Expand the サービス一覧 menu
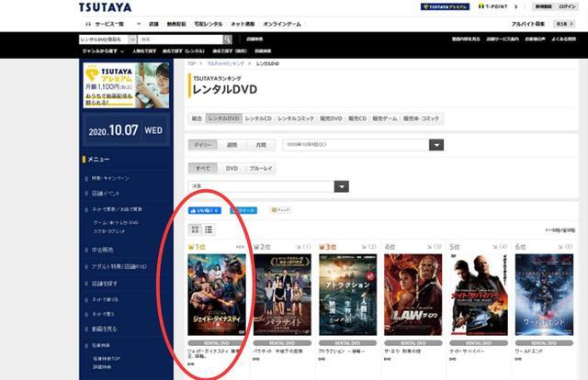The width and height of the screenshot is (588, 380). [x=113, y=24]
